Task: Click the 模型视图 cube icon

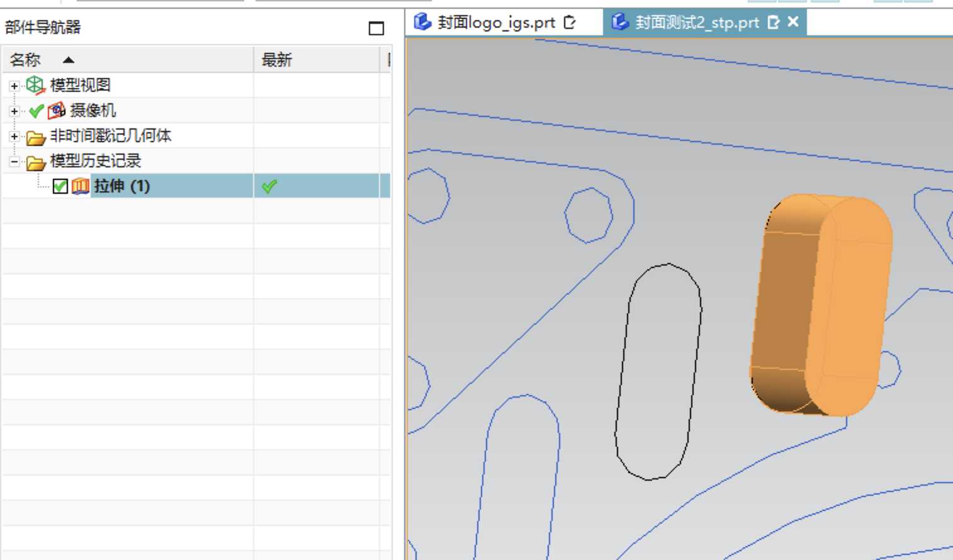Action: click(x=35, y=85)
